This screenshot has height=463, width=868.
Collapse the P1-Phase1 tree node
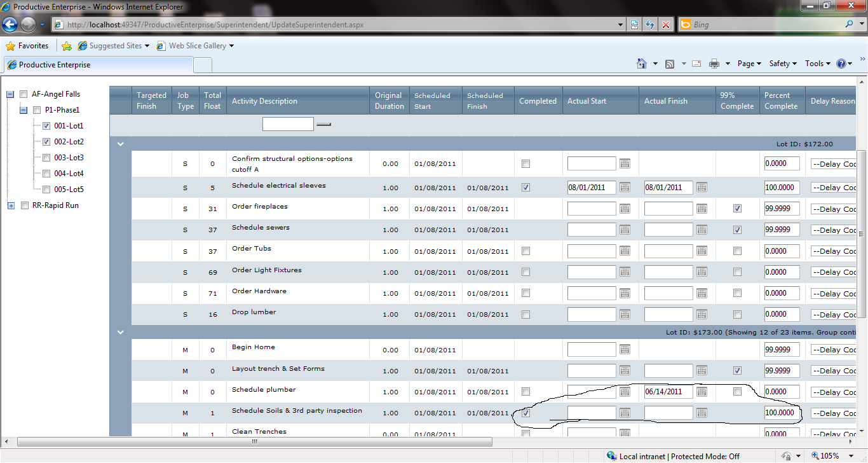pyautogui.click(x=24, y=110)
